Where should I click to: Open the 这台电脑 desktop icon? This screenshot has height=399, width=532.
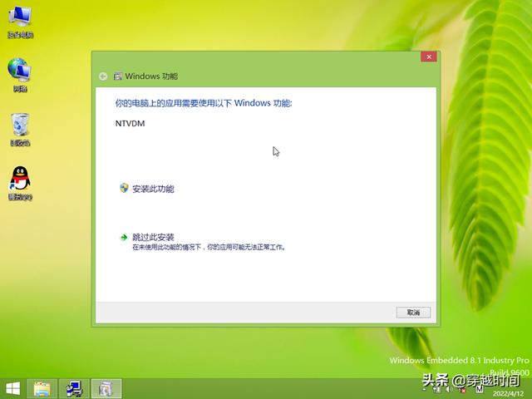pyautogui.click(x=20, y=22)
